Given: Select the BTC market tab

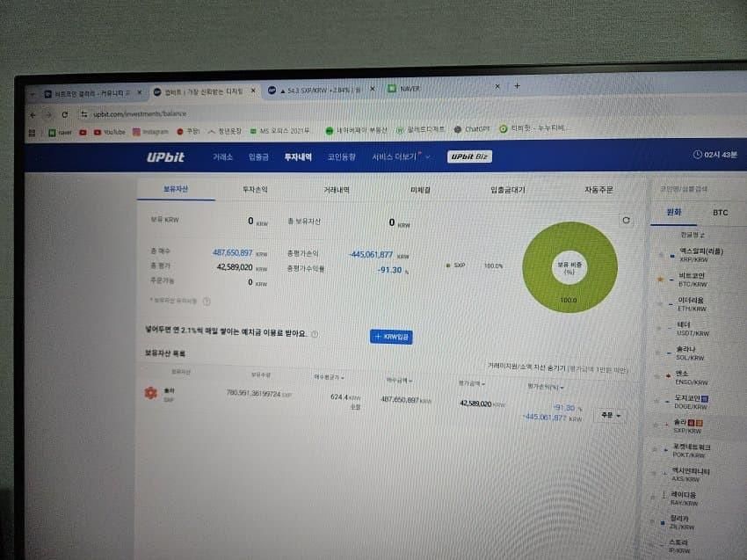Looking at the screenshot, I should [x=720, y=212].
